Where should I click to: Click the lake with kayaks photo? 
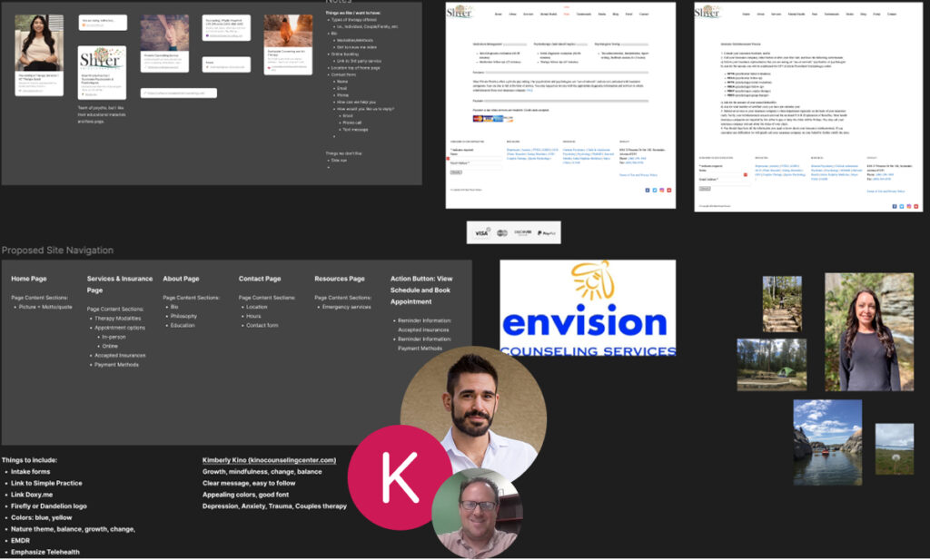pyautogui.click(x=826, y=442)
